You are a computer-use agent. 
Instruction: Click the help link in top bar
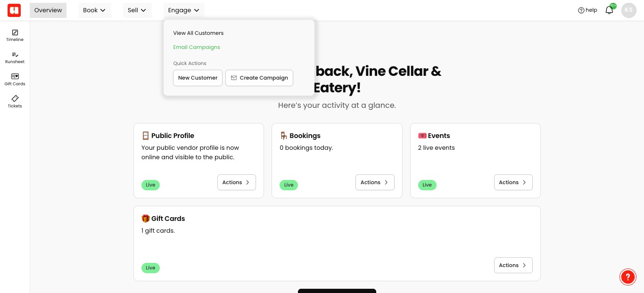[x=587, y=10]
